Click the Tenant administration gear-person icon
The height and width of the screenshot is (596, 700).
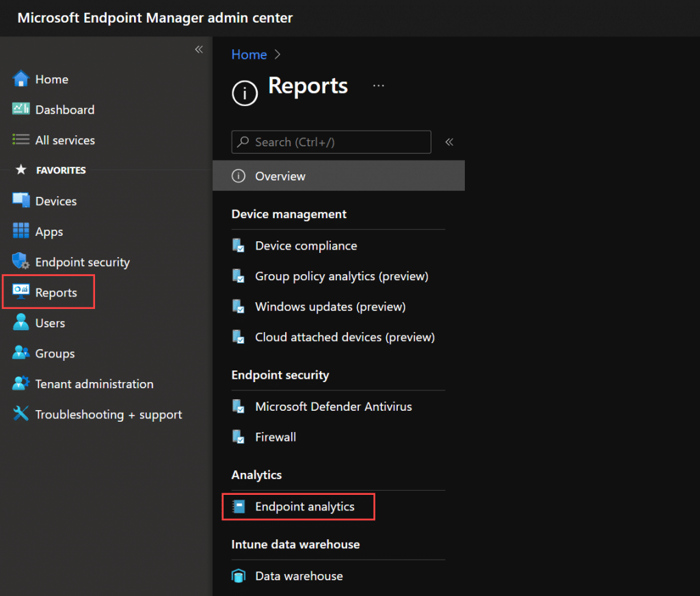(x=21, y=383)
